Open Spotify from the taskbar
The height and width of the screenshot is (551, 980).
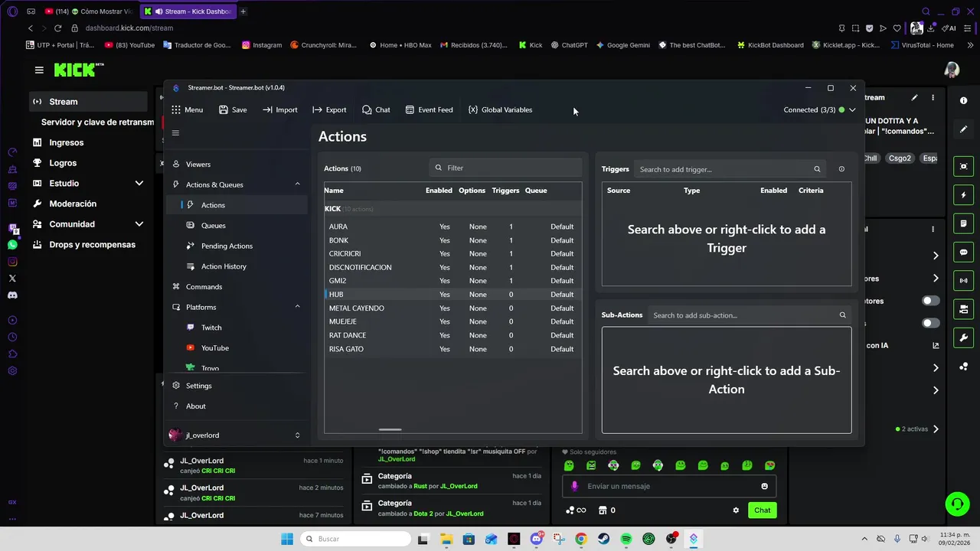(x=626, y=539)
